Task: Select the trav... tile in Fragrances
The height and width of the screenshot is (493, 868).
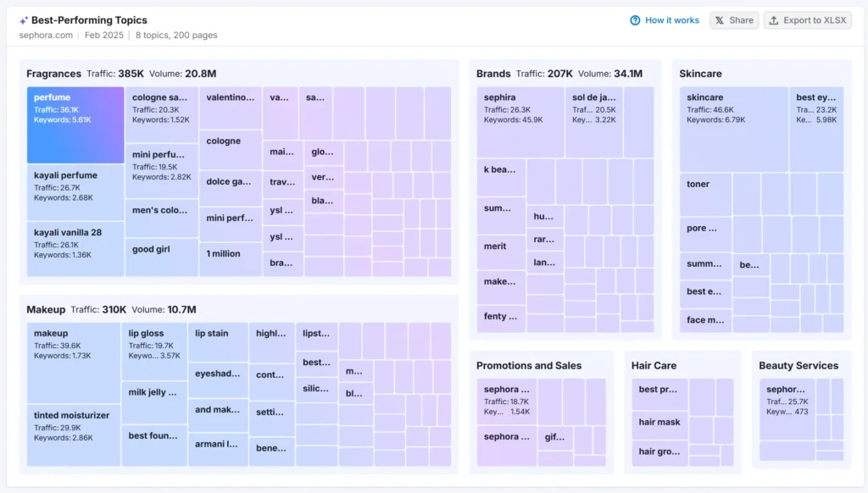Action: 283,186
